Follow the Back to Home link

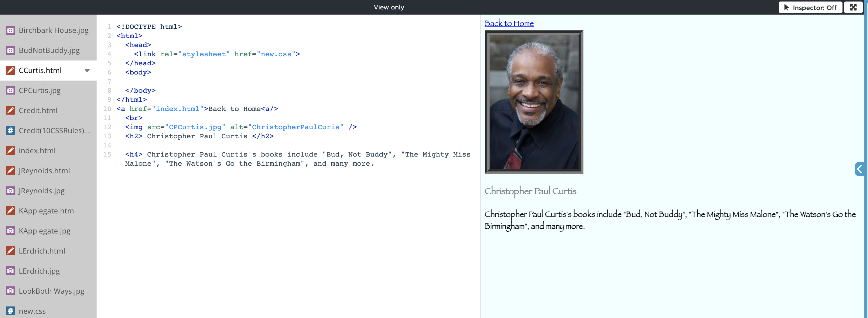pyautogui.click(x=509, y=23)
